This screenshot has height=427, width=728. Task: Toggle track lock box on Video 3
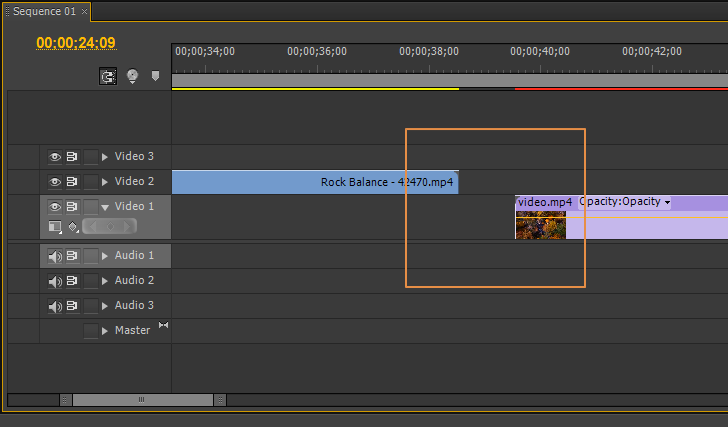tap(91, 157)
